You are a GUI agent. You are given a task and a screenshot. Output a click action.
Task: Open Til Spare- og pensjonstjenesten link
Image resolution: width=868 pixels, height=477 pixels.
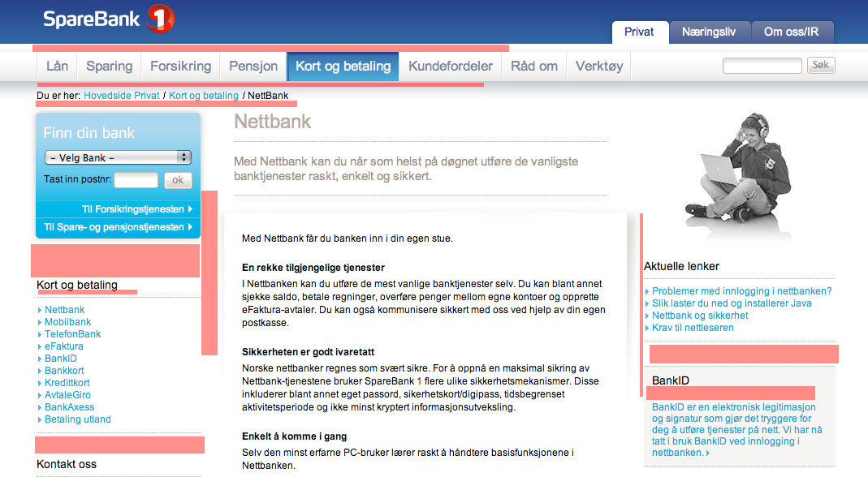[x=118, y=227]
